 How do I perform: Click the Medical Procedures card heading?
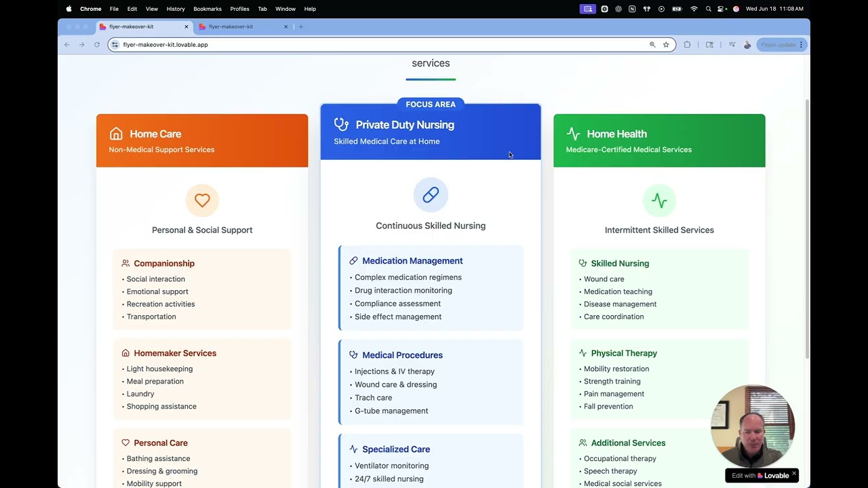pyautogui.click(x=402, y=355)
